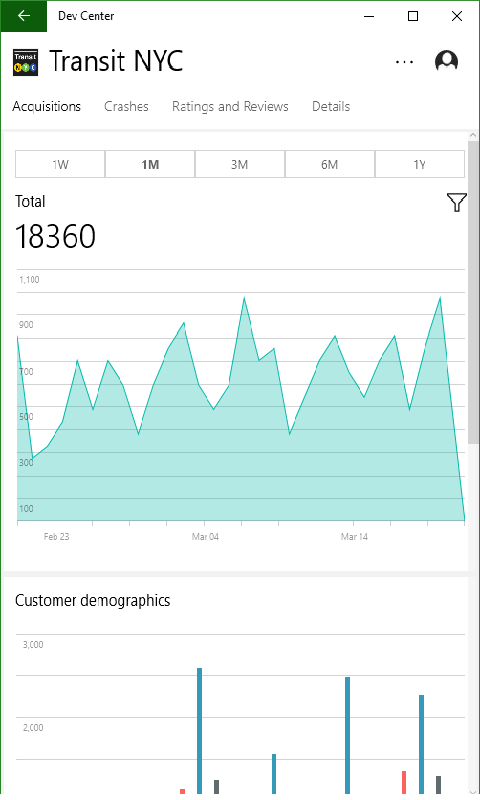Go back with the arrow button
480x800 pixels.
pyautogui.click(x=23, y=16)
